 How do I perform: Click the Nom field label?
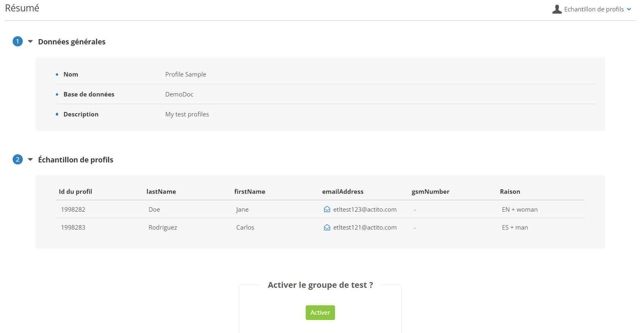pyautogui.click(x=71, y=74)
